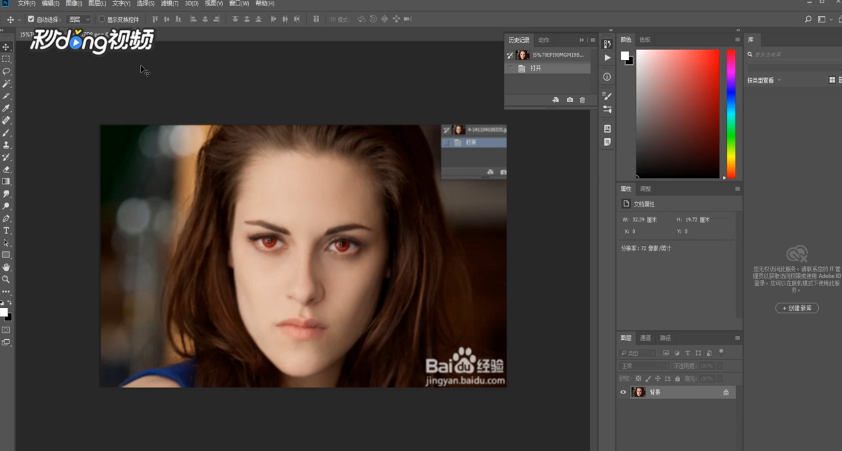Image resolution: width=842 pixels, height=451 pixels.
Task: Click the foreground color swatch in Color panel
Action: (625, 55)
